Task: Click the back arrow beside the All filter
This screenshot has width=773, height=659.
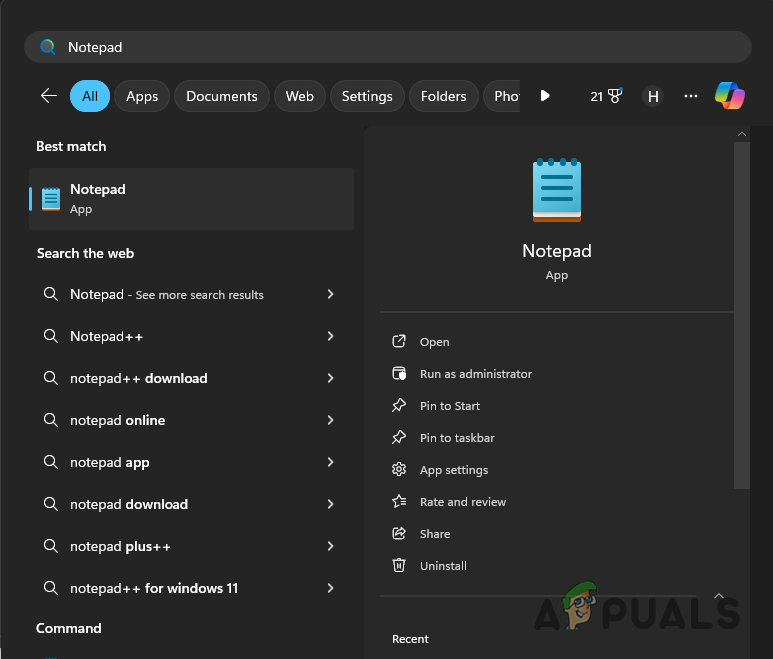Action: click(x=49, y=96)
